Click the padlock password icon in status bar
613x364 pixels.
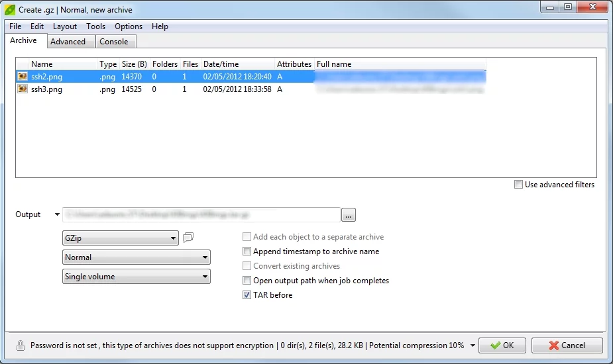pyautogui.click(x=21, y=345)
